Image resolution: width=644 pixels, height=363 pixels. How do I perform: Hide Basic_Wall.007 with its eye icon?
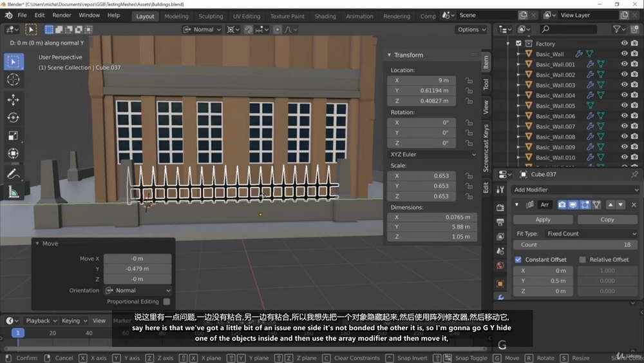point(624,126)
